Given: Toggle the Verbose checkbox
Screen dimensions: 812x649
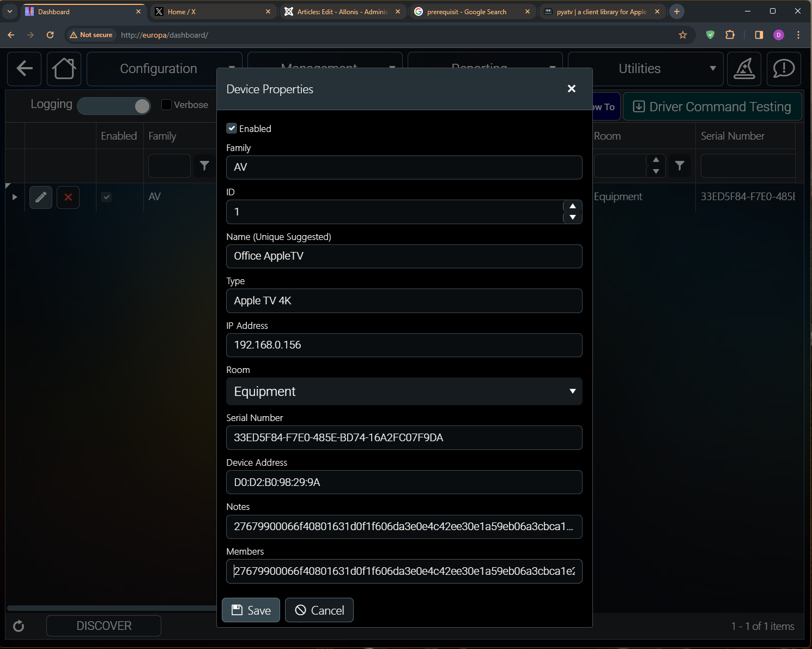Looking at the screenshot, I should click(x=167, y=105).
